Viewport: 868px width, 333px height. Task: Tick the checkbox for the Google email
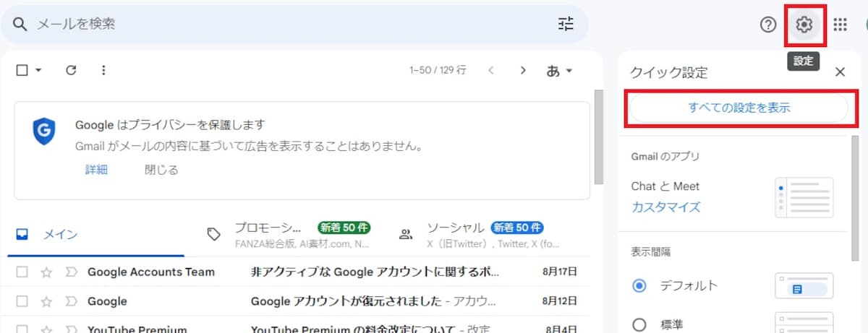[x=22, y=301]
